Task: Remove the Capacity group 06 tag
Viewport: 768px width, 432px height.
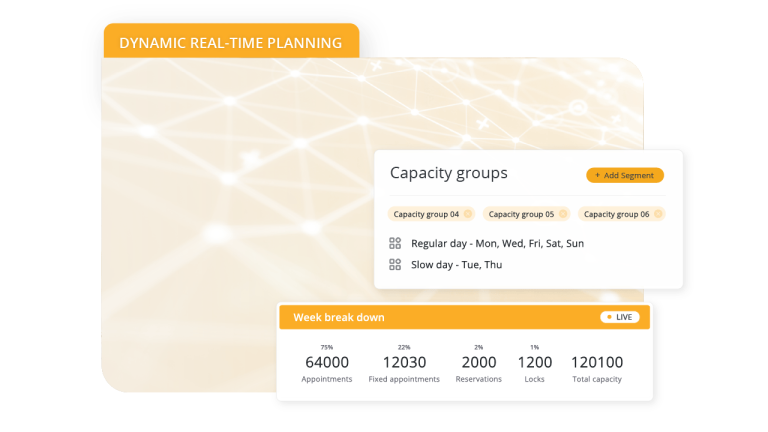Action: (x=658, y=214)
